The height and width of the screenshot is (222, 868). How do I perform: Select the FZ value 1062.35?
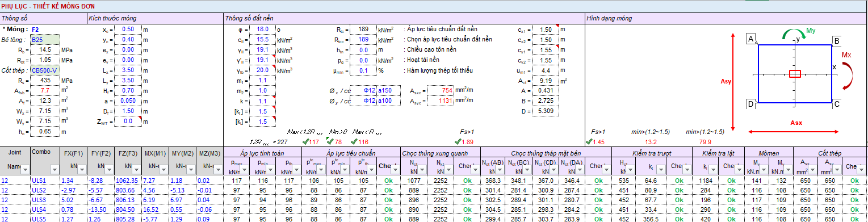128,181
